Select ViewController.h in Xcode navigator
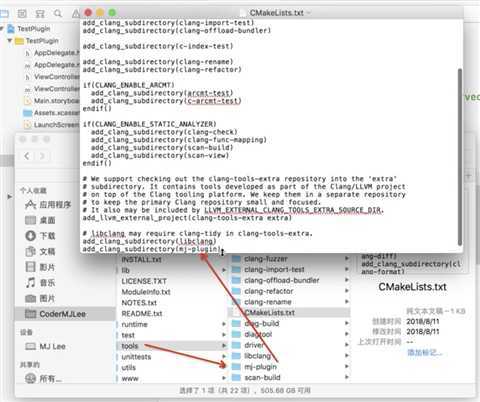480x402 pixels. coord(56,77)
